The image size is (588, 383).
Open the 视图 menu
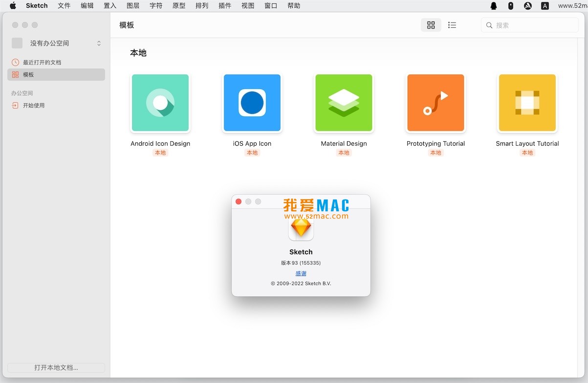click(248, 6)
